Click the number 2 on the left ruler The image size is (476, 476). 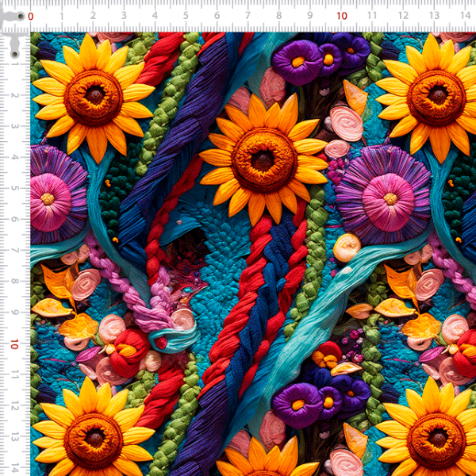(14, 95)
